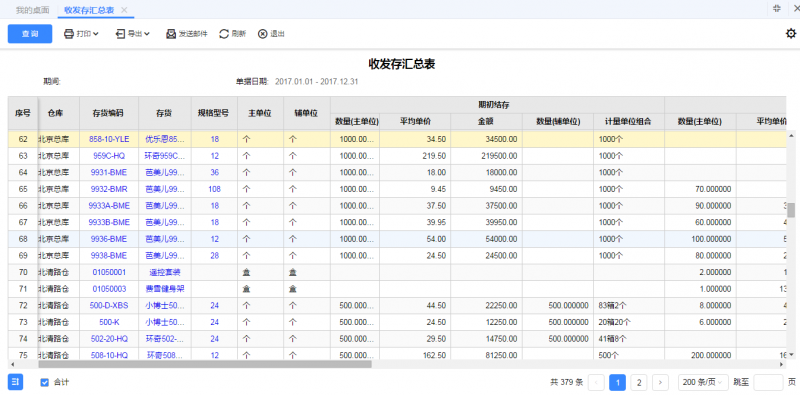Click the scroll right arrow of horizontal scrollbar

[x=781, y=364]
